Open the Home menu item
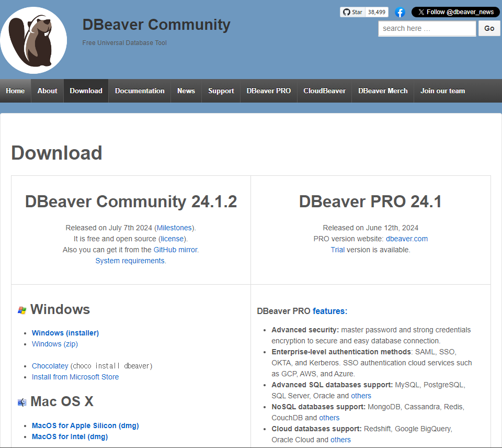Image resolution: width=502 pixels, height=448 pixels. (15, 91)
